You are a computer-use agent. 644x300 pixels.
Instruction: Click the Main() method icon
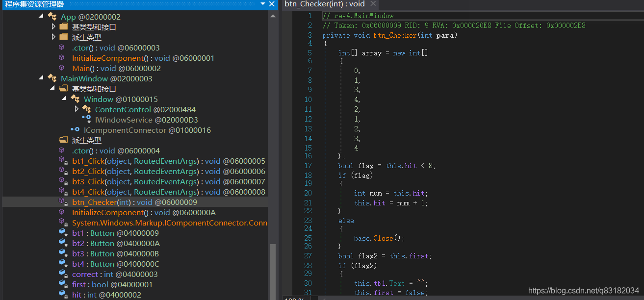[62, 68]
